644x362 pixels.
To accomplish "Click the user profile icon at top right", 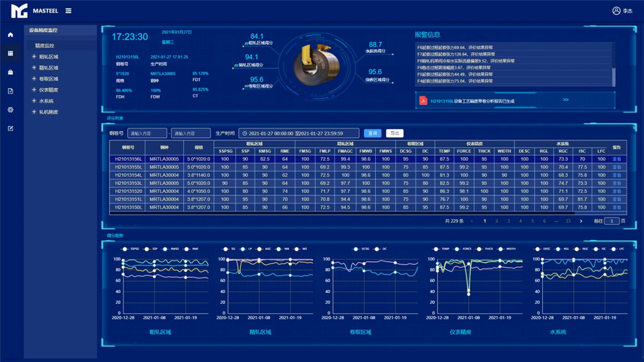I will pyautogui.click(x=616, y=11).
